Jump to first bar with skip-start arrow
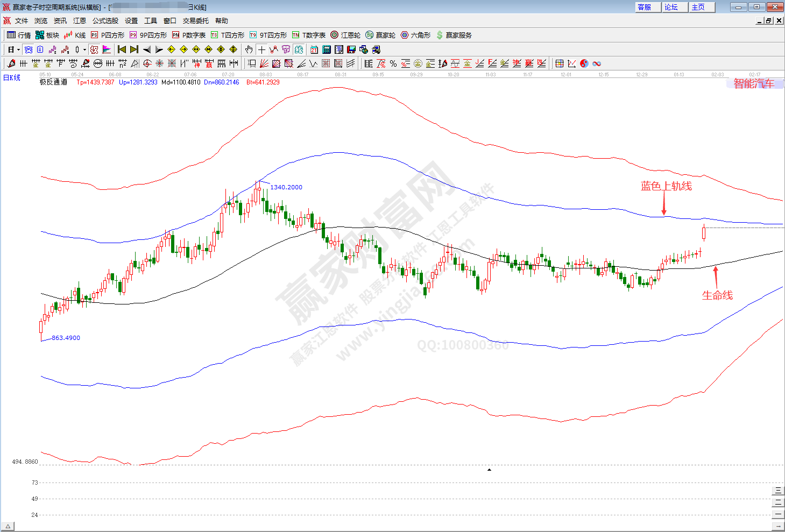Screen dimensions: 785x532 pos(122,49)
